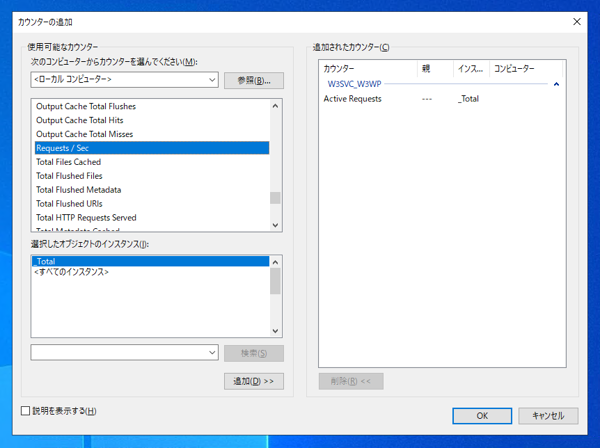This screenshot has height=448, width=600.
Task: Collapse the W3SVC_W3WP group chevron
Action: (x=556, y=84)
